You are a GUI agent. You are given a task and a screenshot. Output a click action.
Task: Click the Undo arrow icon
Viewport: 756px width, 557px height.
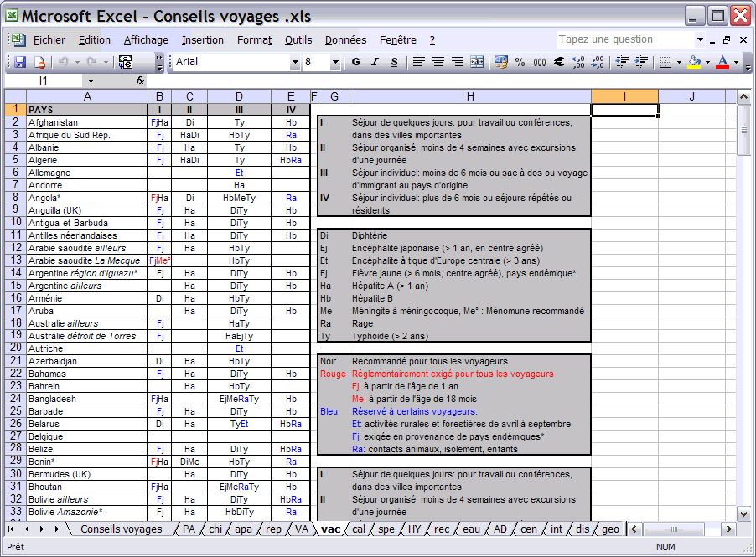coord(64,62)
